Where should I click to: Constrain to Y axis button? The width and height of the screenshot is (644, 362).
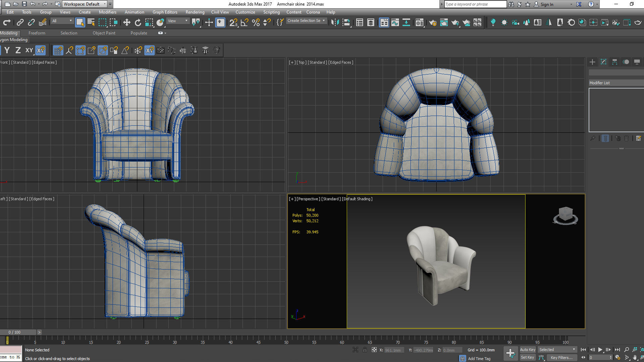point(7,50)
